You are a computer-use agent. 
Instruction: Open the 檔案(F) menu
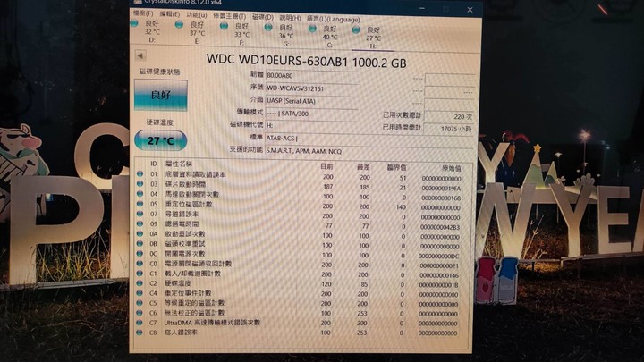(143, 13)
